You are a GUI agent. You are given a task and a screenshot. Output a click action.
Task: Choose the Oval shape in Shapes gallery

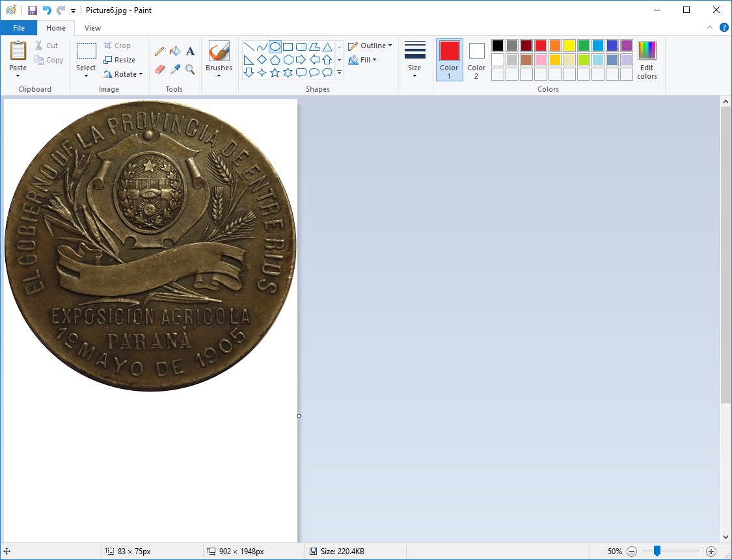click(x=275, y=47)
